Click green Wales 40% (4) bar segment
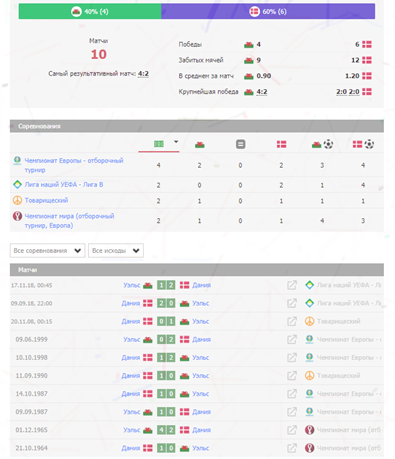395x459 pixels. [x=90, y=11]
